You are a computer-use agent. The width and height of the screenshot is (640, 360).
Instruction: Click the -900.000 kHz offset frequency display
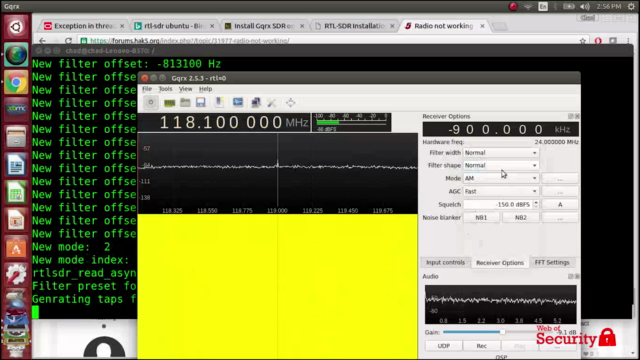500,129
